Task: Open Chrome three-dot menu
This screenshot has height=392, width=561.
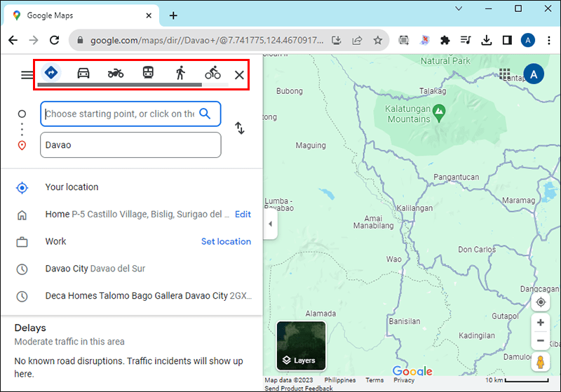Action: pos(549,40)
